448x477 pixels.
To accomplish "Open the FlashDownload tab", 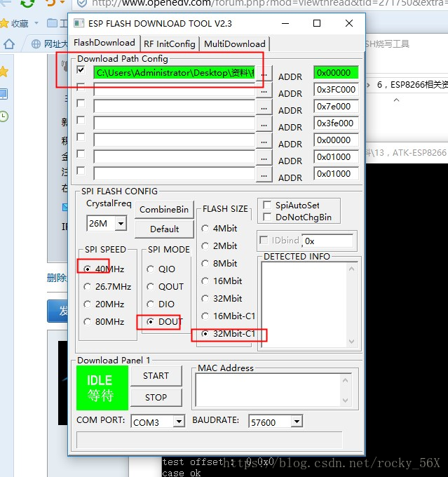I will pyautogui.click(x=104, y=43).
